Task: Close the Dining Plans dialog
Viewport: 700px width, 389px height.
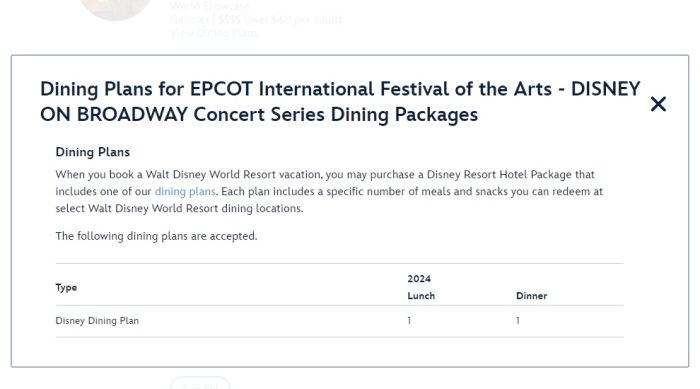Action: coord(658,104)
